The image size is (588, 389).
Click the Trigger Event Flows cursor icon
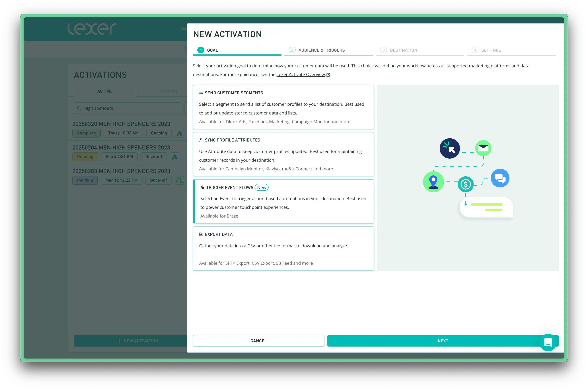(x=202, y=187)
